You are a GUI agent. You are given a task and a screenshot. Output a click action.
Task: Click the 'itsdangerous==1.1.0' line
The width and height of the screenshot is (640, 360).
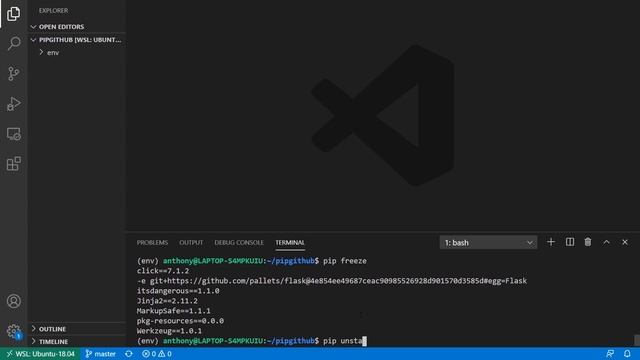click(x=178, y=291)
